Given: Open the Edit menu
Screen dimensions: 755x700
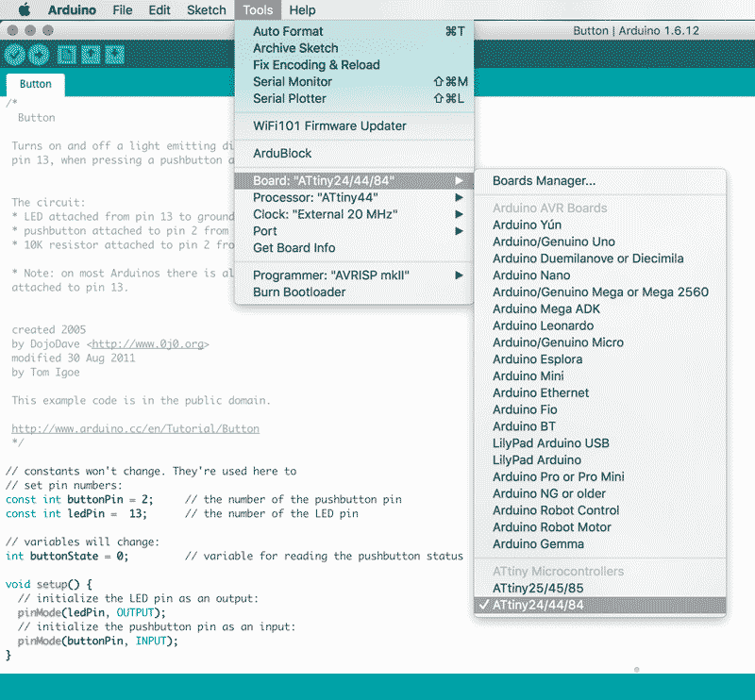Looking at the screenshot, I should [159, 9].
